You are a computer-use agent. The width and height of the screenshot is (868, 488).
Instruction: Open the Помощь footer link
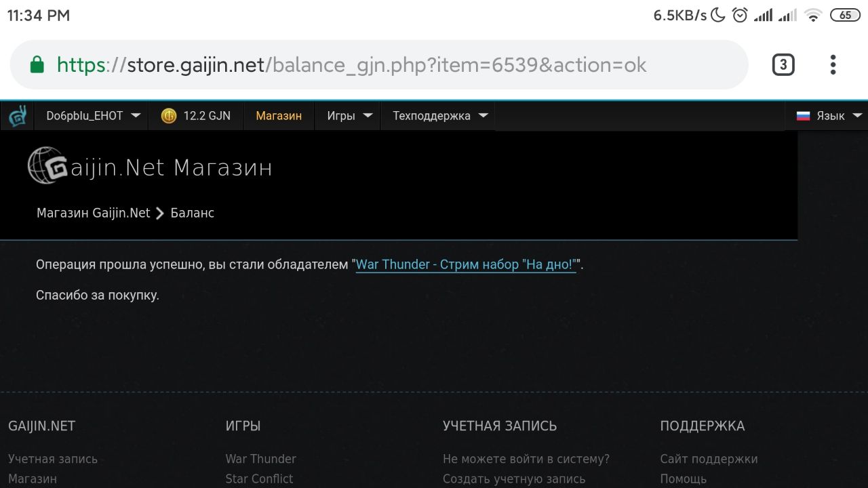coord(684,479)
